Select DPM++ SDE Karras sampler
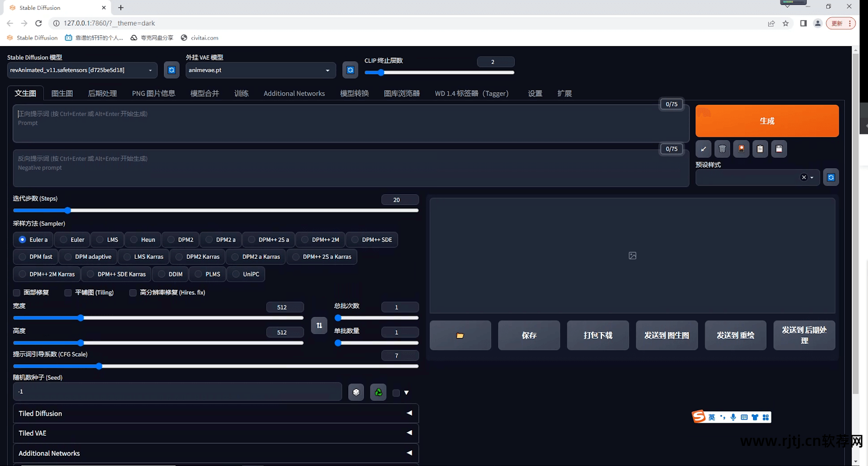This screenshot has height=466, width=868. tap(117, 275)
